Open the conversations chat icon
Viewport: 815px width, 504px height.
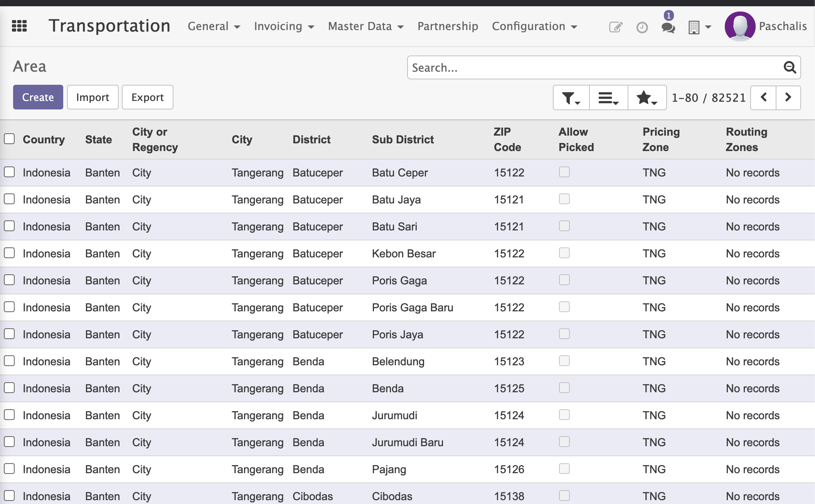point(668,27)
